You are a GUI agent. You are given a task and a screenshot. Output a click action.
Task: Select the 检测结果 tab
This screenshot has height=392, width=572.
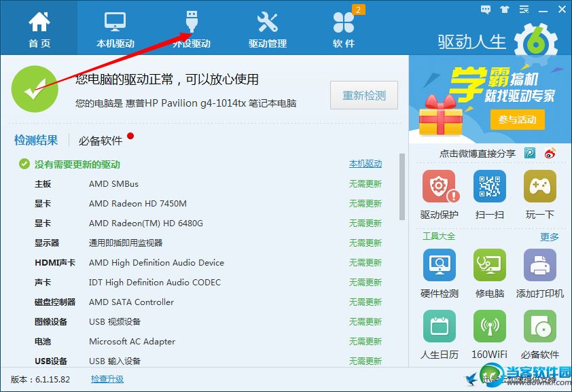[36, 140]
